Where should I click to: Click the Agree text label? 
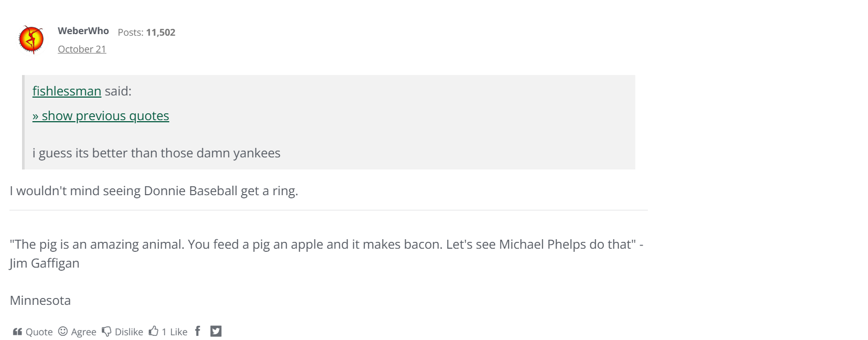[84, 332]
